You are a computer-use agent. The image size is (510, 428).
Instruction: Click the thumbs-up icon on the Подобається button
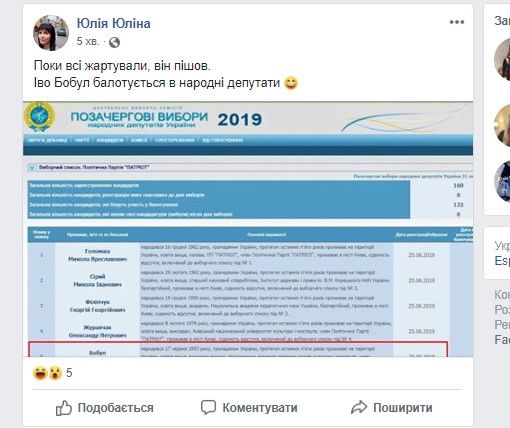pyautogui.click(x=63, y=408)
